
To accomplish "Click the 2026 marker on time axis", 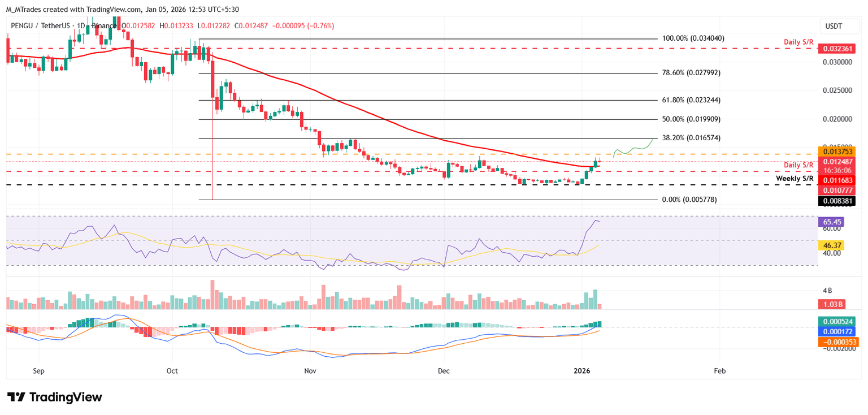I will (x=582, y=371).
